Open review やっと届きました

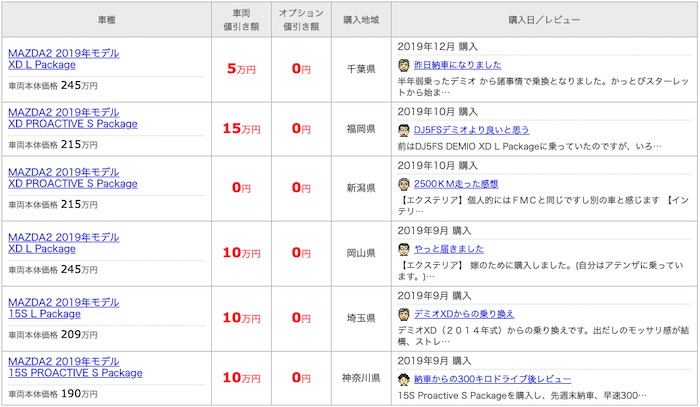[449, 249]
